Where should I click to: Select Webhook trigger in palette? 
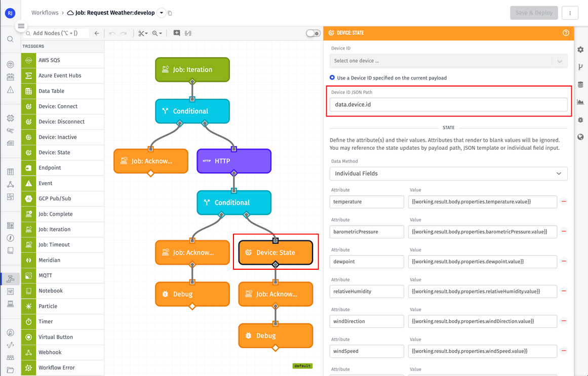tap(63, 352)
